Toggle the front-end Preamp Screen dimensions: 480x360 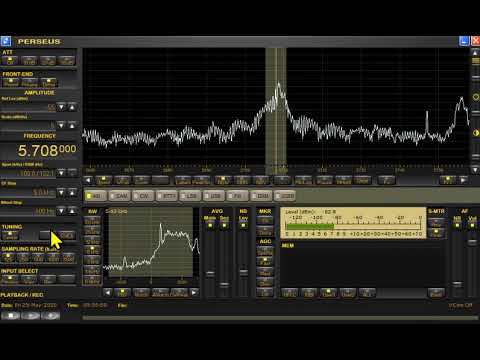pos(30,82)
